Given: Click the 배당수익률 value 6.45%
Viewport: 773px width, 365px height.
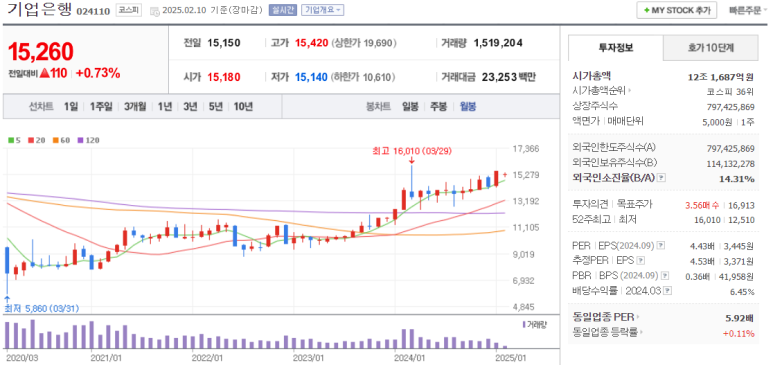Looking at the screenshot, I should tap(742, 292).
